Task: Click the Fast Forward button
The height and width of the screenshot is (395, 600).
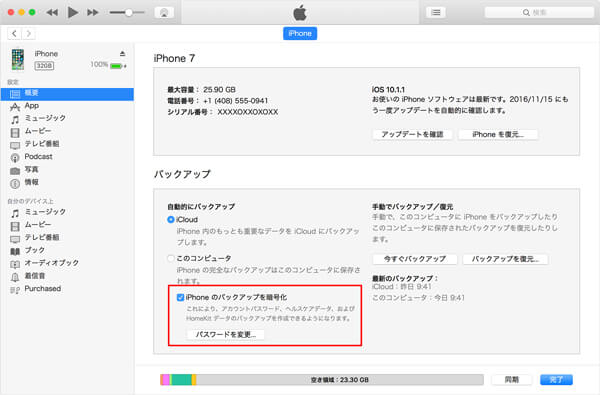Action: point(93,13)
